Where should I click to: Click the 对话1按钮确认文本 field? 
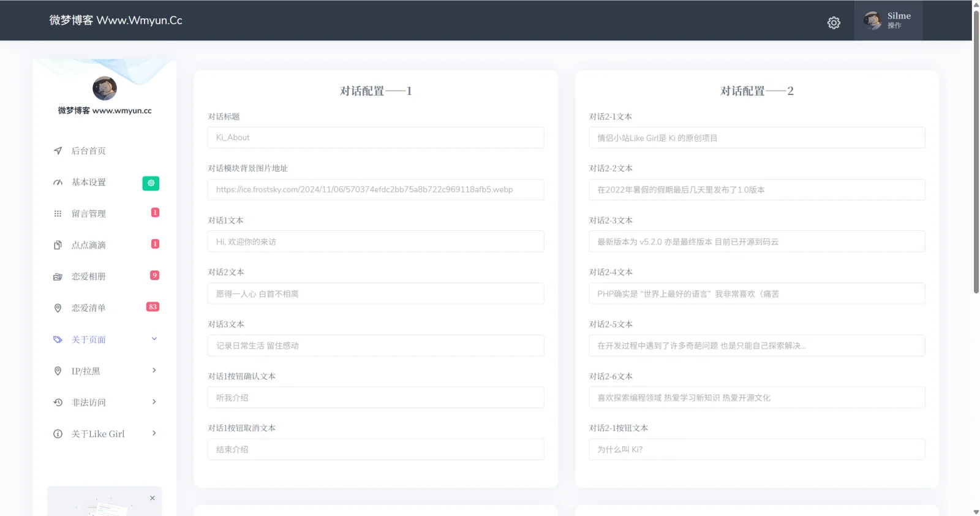[375, 398]
